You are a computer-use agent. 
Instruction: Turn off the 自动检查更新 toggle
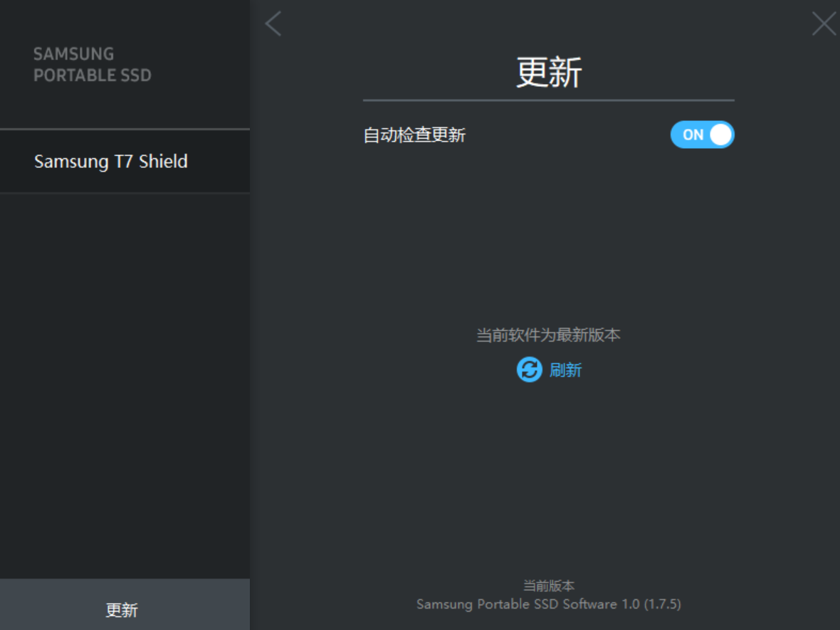702,135
